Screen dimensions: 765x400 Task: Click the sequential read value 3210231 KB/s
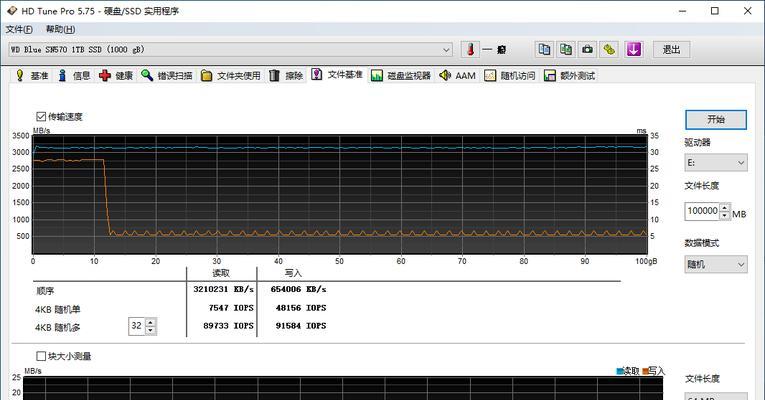pyautogui.click(x=223, y=289)
